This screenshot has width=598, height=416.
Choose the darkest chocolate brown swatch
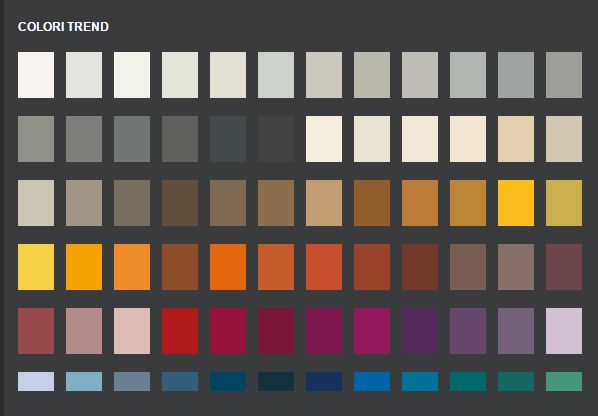[180, 203]
